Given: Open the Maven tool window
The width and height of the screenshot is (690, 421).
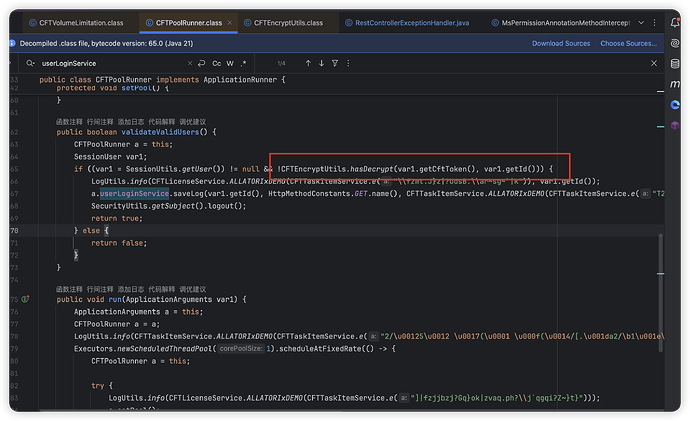Looking at the screenshot, I should [x=675, y=84].
